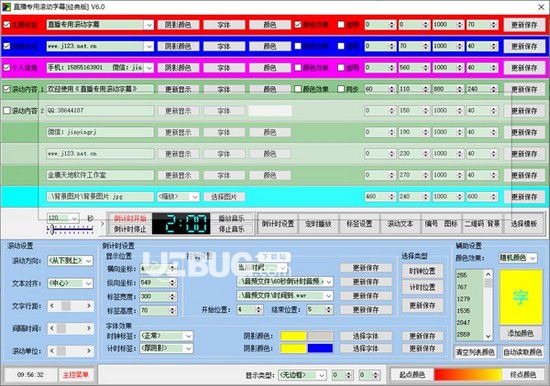Switch to the 编号 图标 tab

click(441, 224)
